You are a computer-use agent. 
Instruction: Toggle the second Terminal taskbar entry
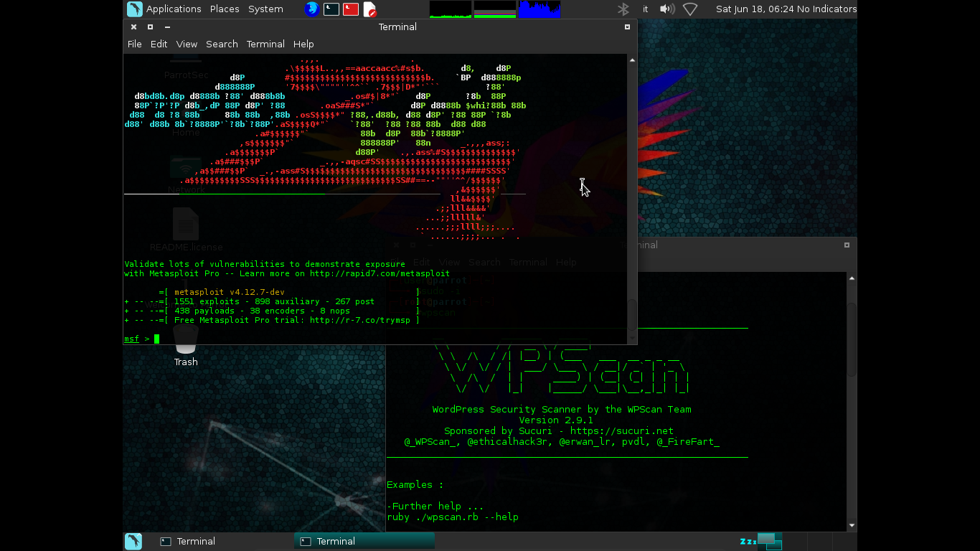(x=364, y=541)
